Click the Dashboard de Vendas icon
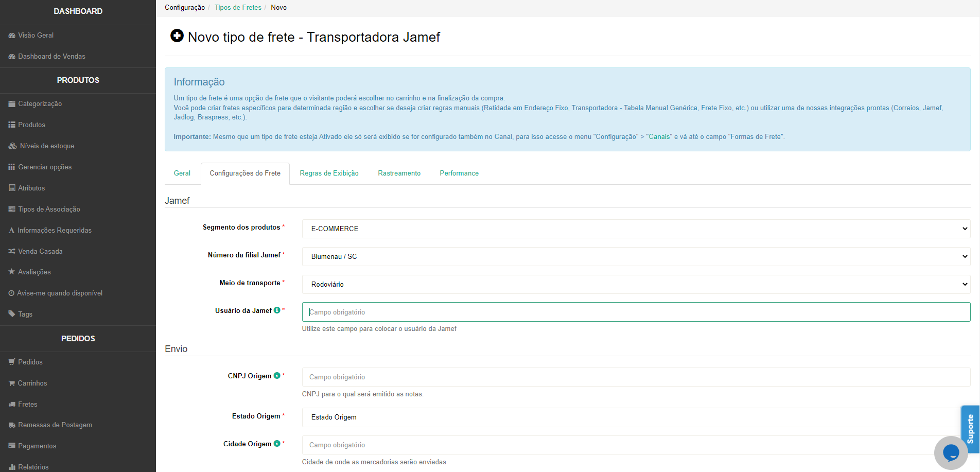 (x=12, y=57)
